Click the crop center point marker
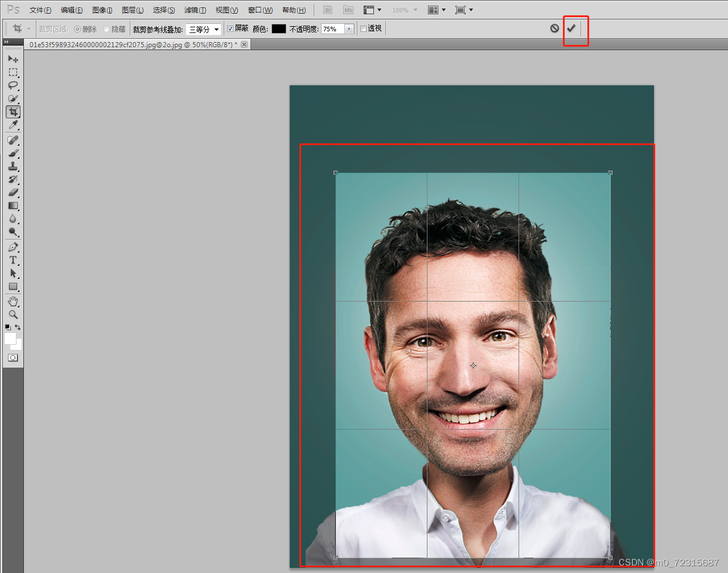Image resolution: width=728 pixels, height=573 pixels. coord(473,365)
